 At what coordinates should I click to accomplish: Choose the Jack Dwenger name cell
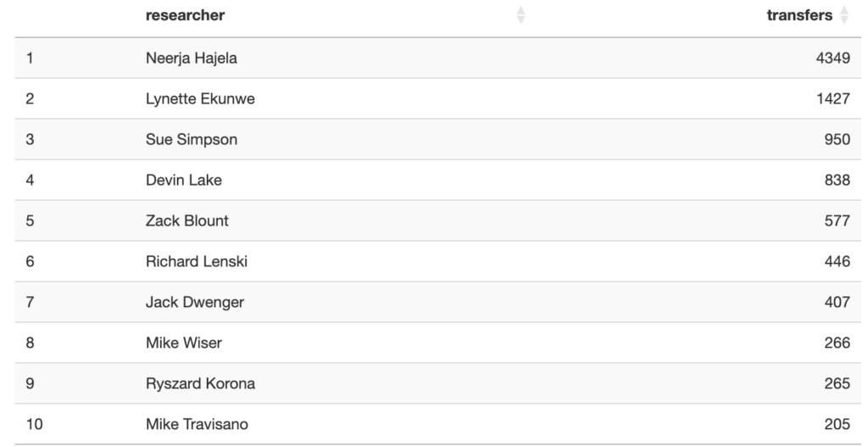pos(194,302)
